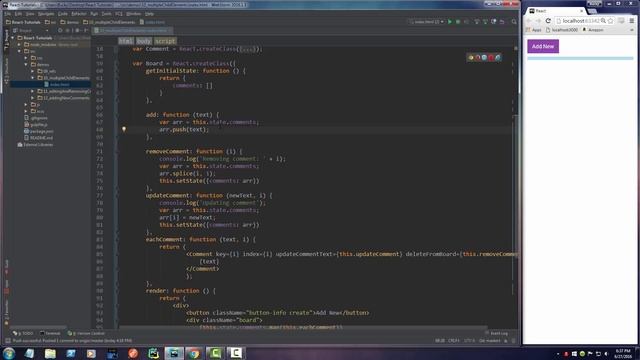Image resolution: width=640 pixels, height=360 pixels.
Task: Open in Opera via editor browser icon
Action: pos(491,58)
